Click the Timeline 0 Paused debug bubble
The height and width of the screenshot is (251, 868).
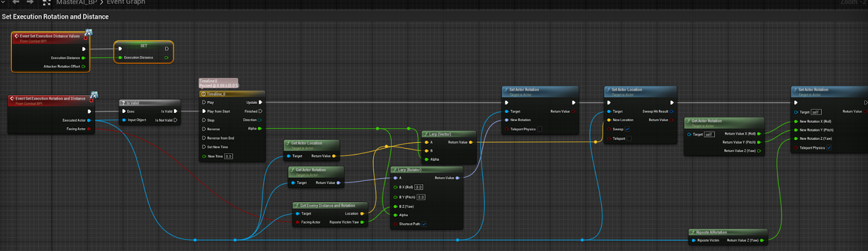[x=219, y=83]
